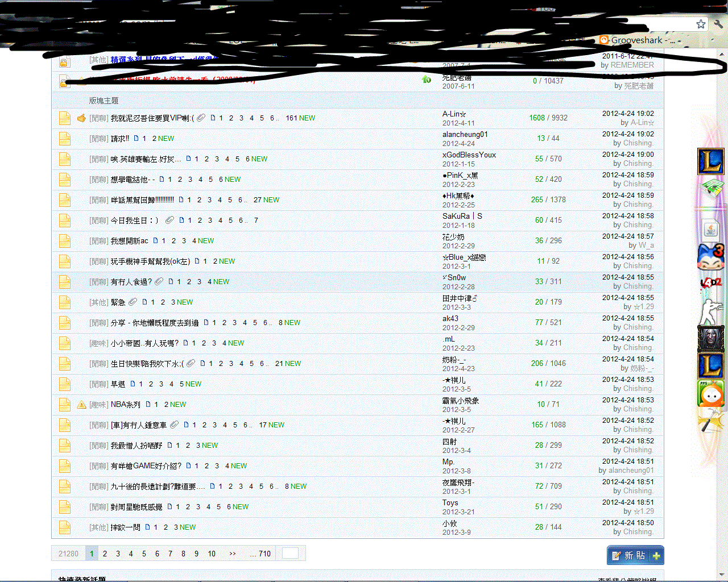Click the folder icon for thread 請求!!
This screenshot has width=728, height=582.
point(65,139)
